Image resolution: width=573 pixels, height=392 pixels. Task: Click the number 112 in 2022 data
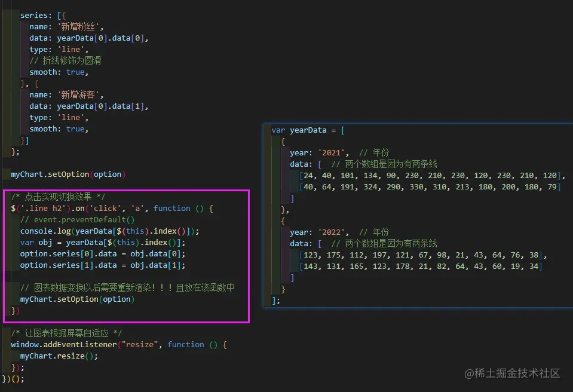pyautogui.click(x=356, y=255)
